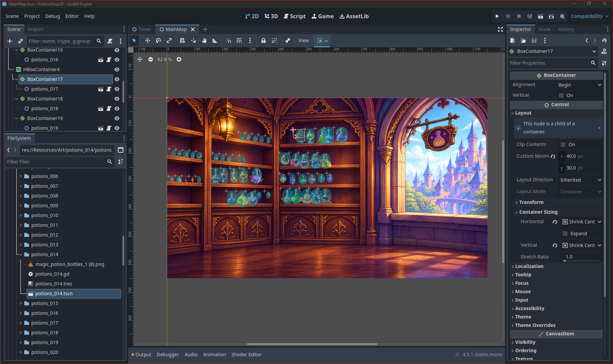Image resolution: width=613 pixels, height=364 pixels.
Task: Open potions_017 scene in editor icon
Action: (x=100, y=89)
